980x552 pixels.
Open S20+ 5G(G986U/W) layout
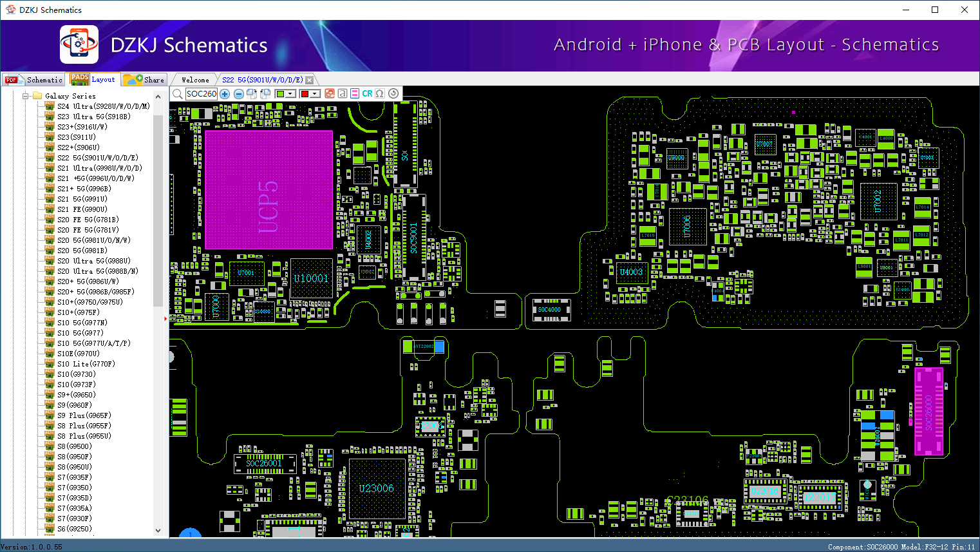(x=88, y=281)
